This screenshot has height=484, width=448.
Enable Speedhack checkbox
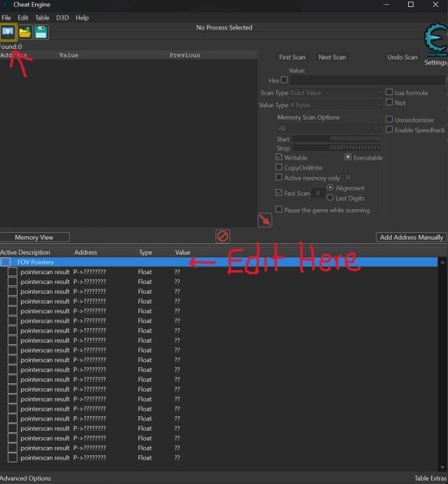coord(390,130)
